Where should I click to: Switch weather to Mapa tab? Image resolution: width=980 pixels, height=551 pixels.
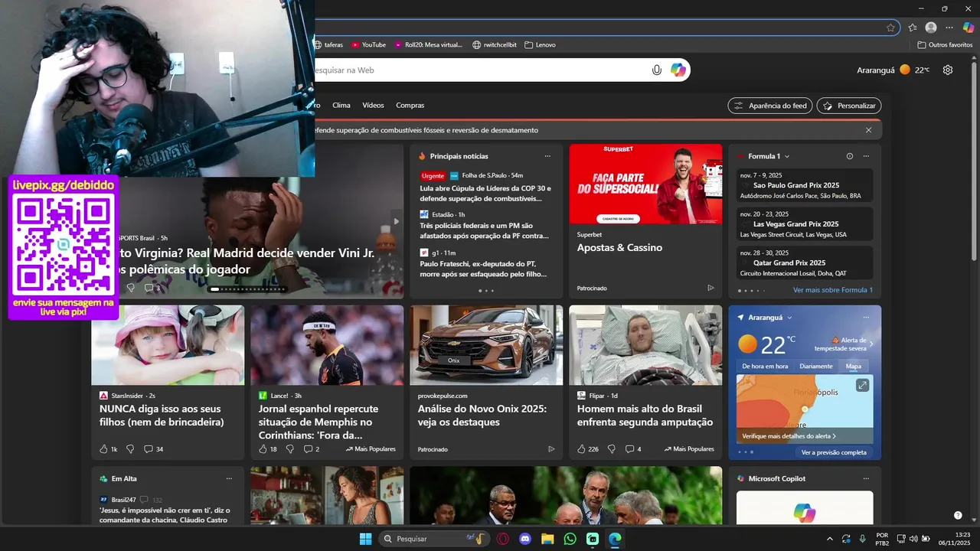pyautogui.click(x=853, y=367)
